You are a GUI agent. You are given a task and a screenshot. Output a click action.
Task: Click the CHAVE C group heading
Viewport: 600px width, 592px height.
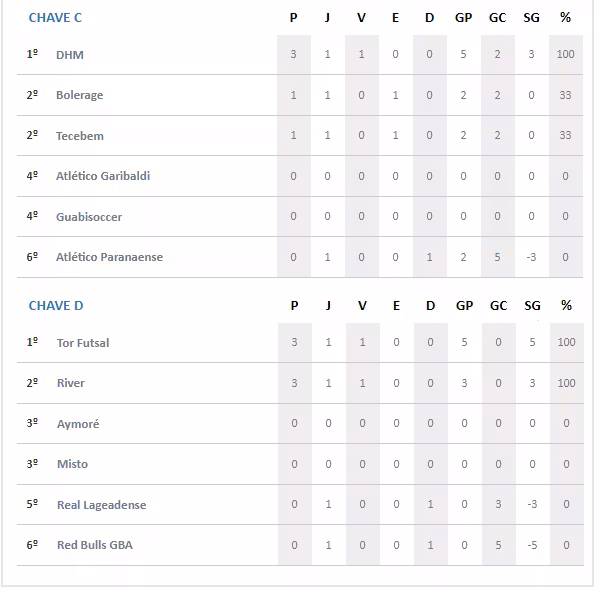55,18
